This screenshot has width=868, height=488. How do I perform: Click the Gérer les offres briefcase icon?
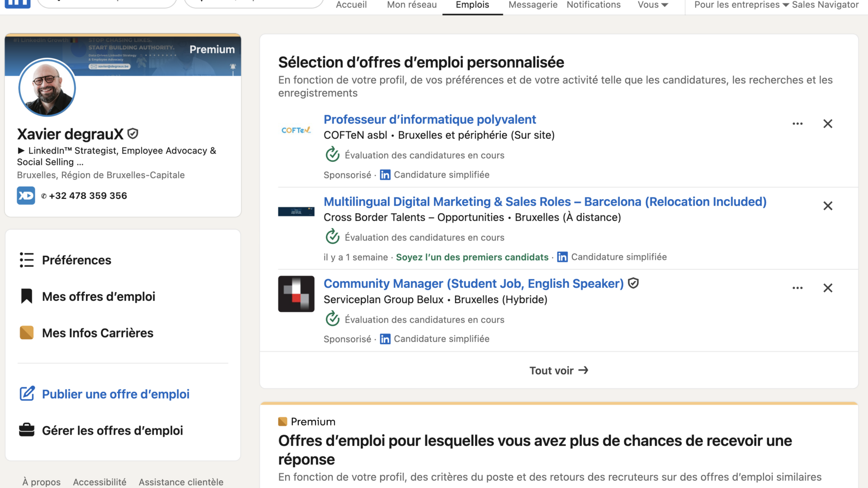(27, 430)
